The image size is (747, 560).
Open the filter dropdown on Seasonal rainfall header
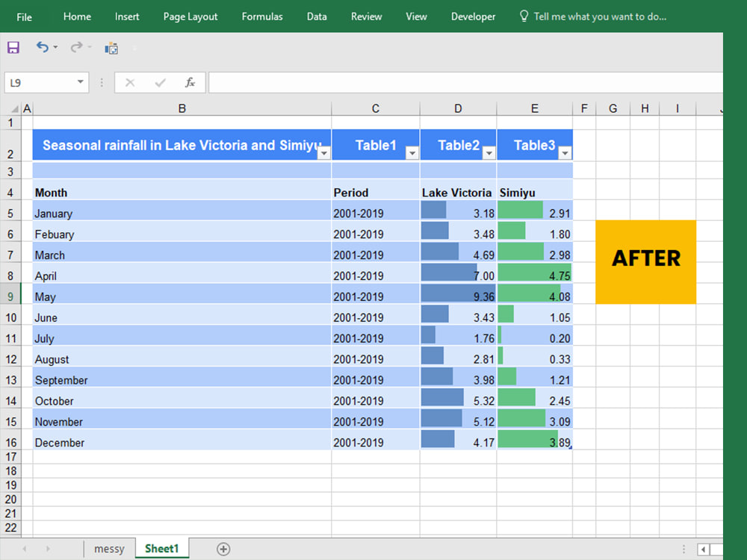tap(324, 153)
